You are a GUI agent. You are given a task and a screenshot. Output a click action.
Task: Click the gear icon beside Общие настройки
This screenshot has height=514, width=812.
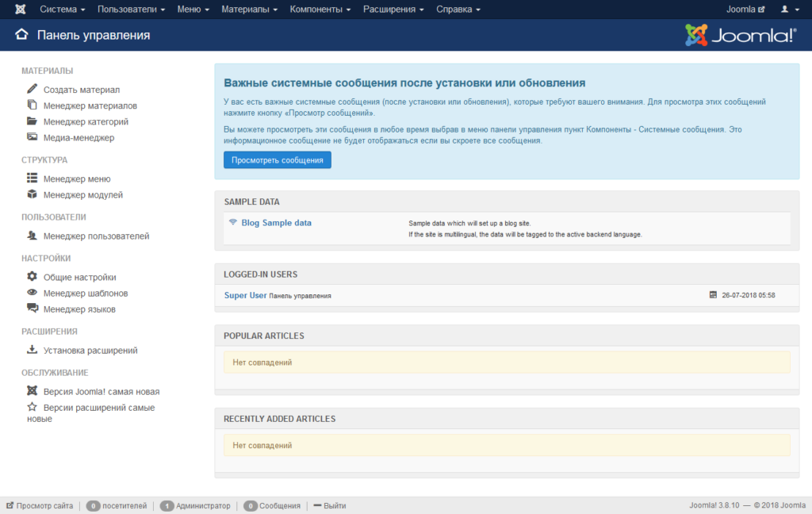point(32,277)
